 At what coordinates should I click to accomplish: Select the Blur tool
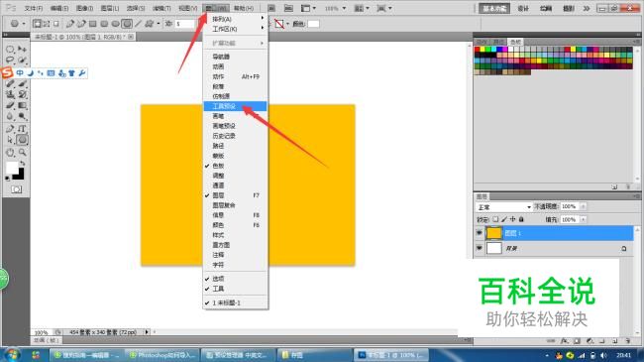click(x=10, y=117)
